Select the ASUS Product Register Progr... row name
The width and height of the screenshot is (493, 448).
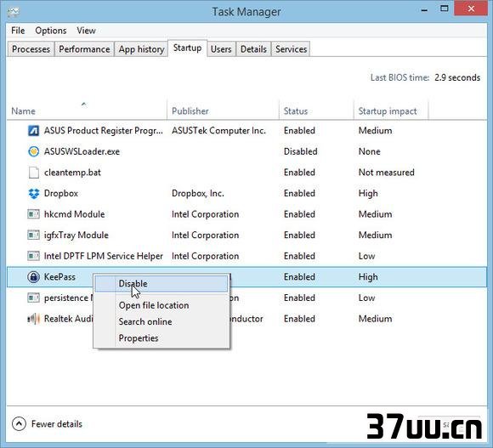coord(104,130)
